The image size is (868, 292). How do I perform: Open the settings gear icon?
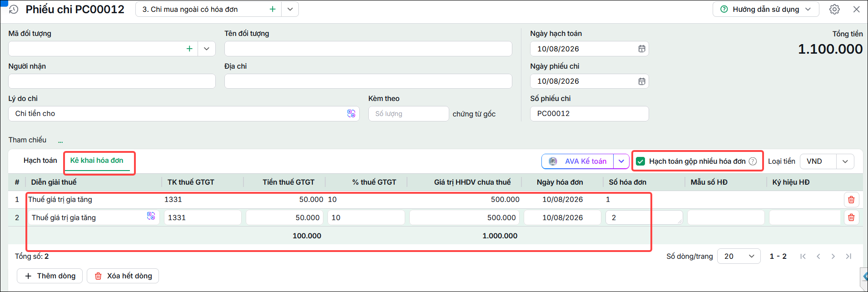coord(834,9)
